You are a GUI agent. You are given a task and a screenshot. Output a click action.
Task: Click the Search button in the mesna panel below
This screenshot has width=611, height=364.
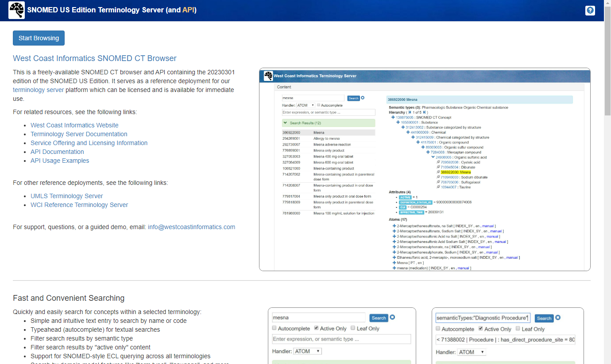tap(379, 318)
